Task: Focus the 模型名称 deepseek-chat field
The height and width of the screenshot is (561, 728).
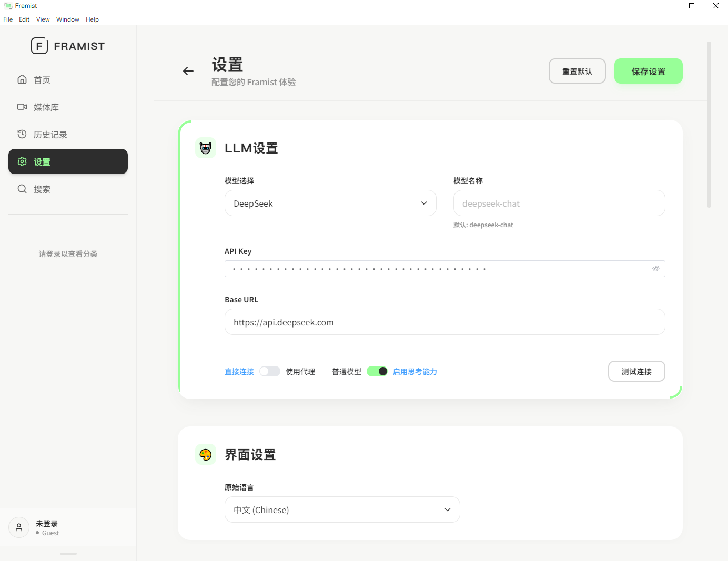Action: tap(559, 203)
